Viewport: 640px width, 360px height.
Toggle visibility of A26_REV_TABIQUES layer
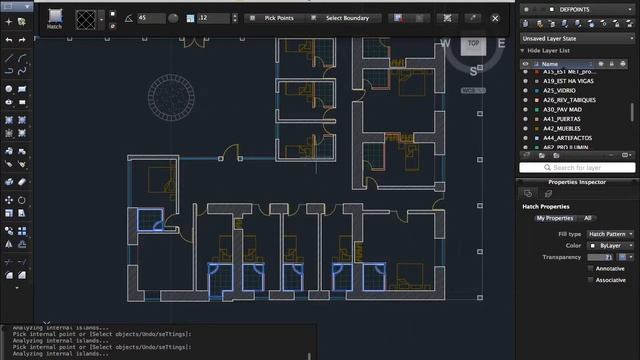(525, 100)
